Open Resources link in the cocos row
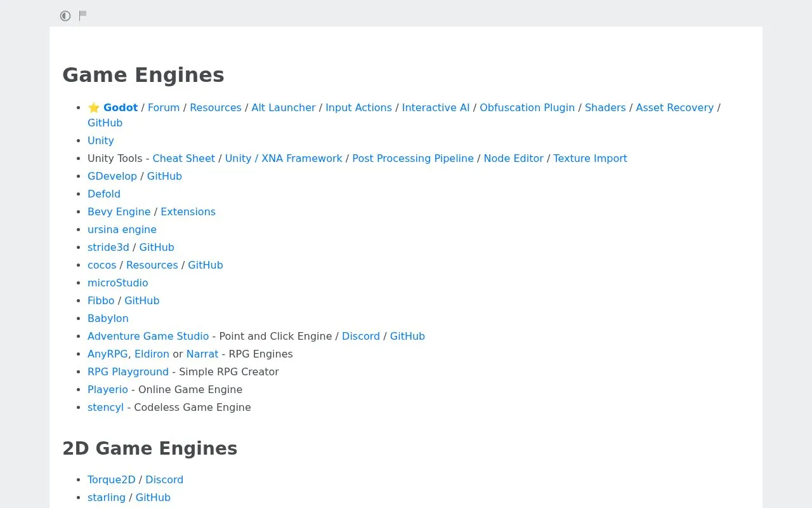The width and height of the screenshot is (812, 508). click(x=152, y=265)
